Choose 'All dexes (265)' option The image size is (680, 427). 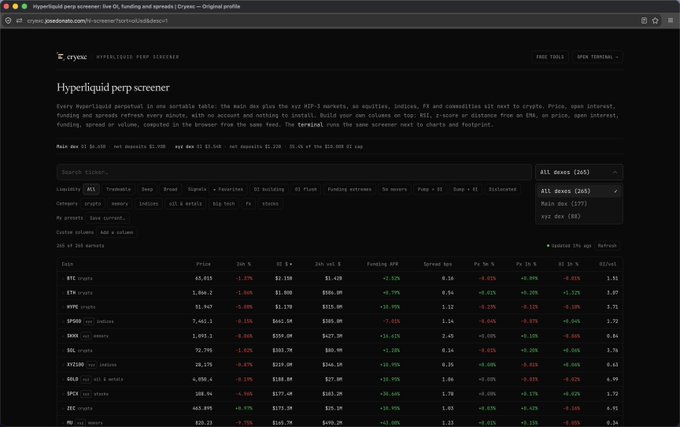pyautogui.click(x=579, y=191)
